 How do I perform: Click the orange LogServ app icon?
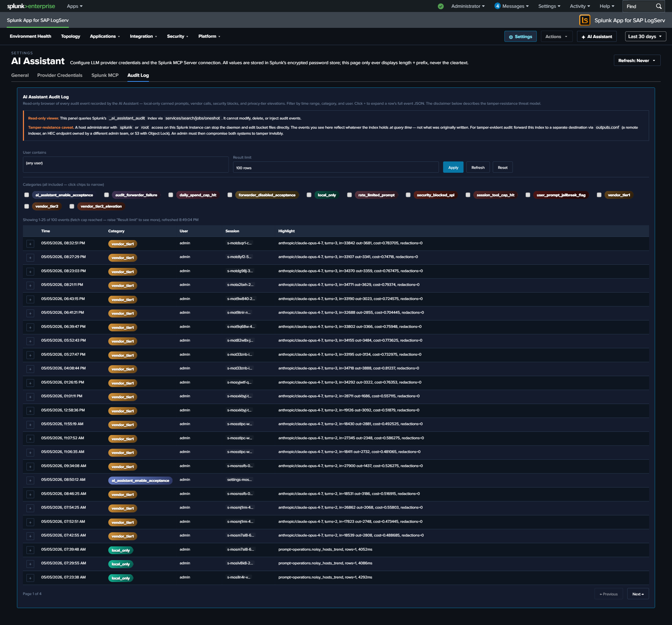(585, 20)
